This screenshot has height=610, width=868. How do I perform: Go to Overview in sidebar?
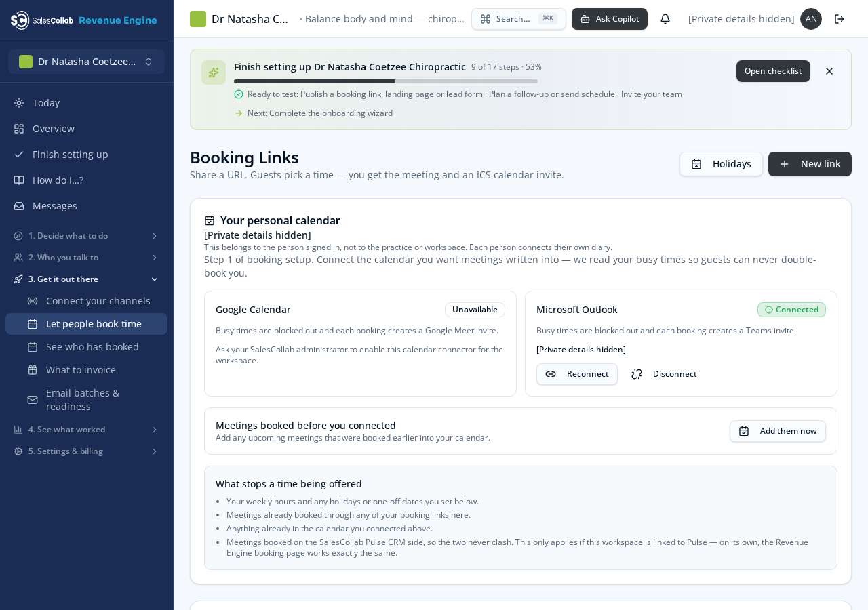point(87,129)
